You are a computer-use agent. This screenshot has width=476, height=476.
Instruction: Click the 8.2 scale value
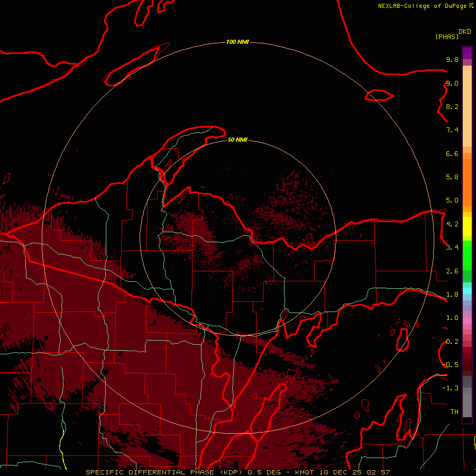pos(452,106)
